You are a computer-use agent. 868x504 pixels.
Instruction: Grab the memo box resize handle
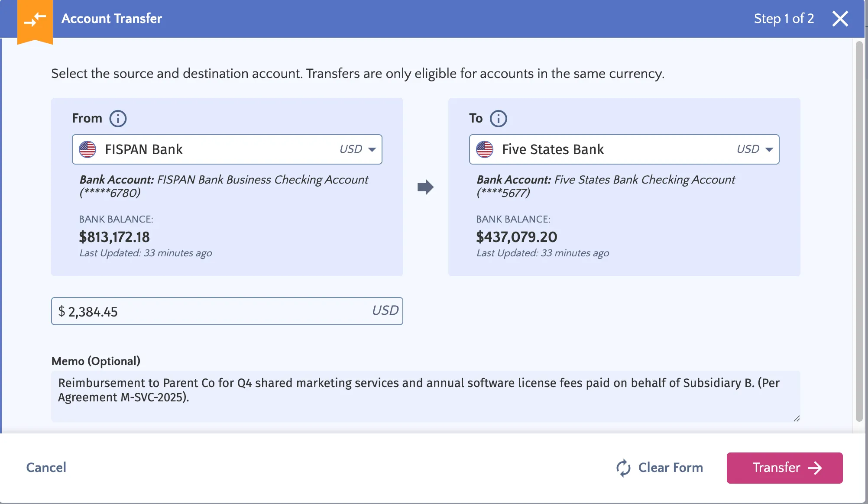tap(797, 419)
